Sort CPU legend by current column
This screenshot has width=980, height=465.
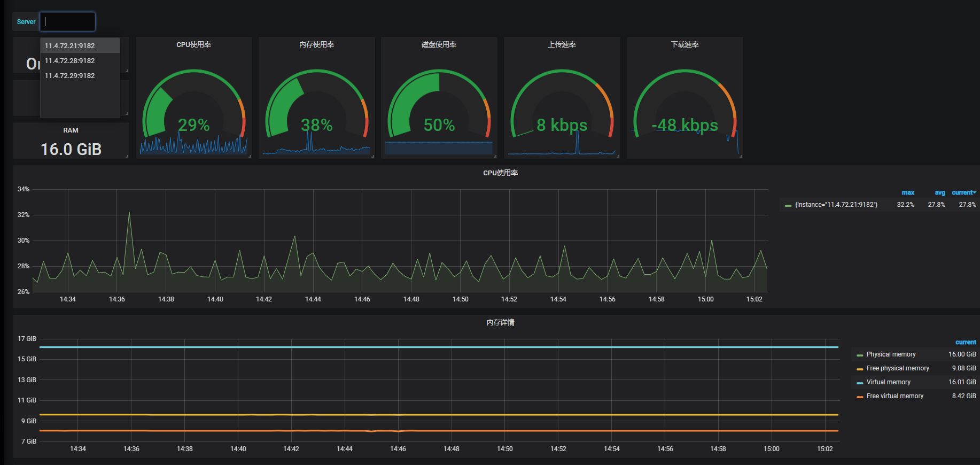[963, 192]
